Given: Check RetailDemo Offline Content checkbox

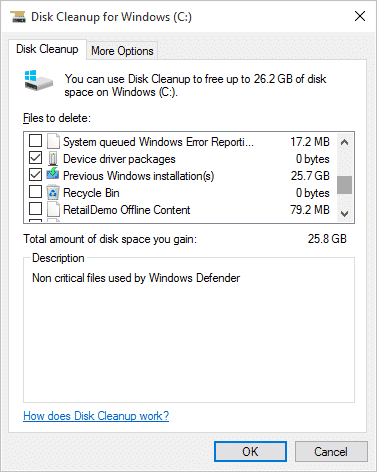Looking at the screenshot, I should click(x=35, y=209).
